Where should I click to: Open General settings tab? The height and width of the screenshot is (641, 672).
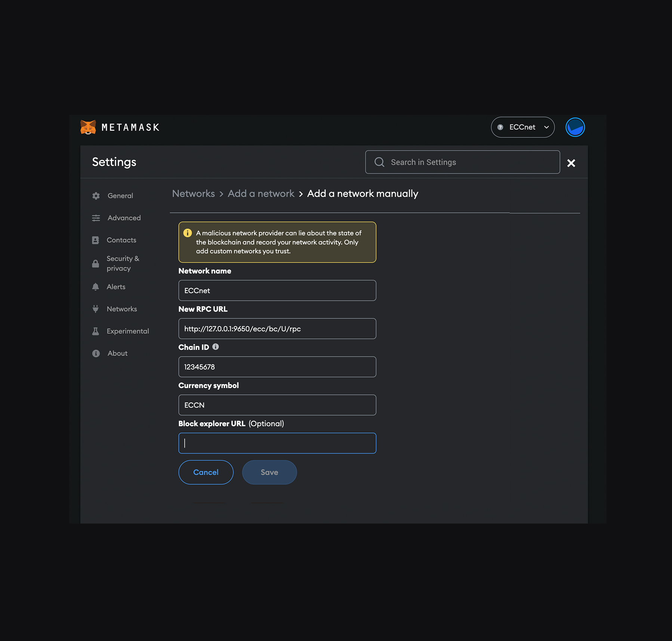[x=120, y=195]
